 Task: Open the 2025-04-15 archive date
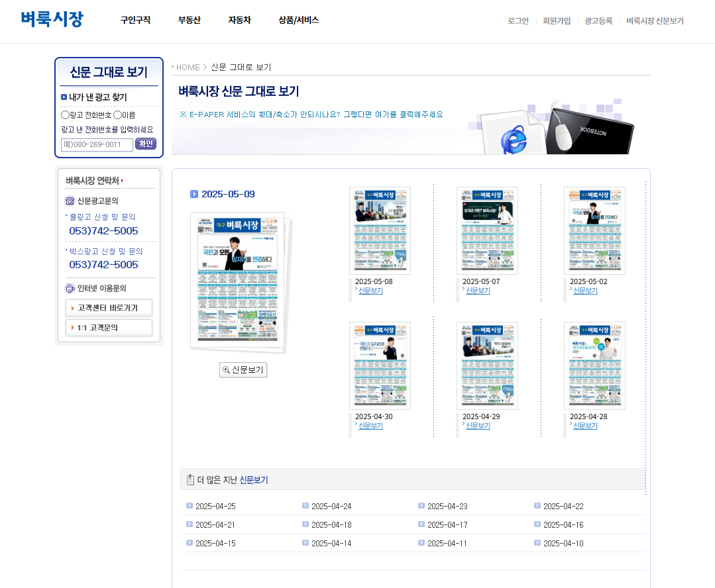(215, 544)
